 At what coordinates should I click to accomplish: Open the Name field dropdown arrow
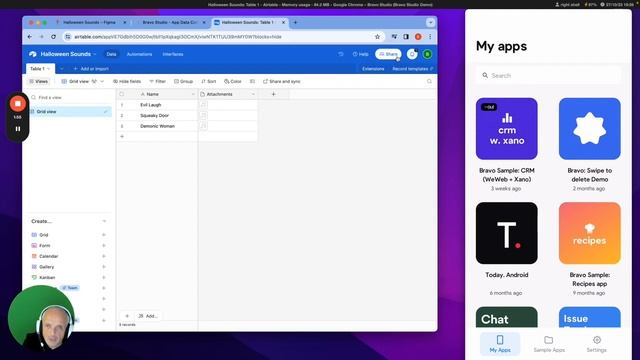[x=193, y=94]
